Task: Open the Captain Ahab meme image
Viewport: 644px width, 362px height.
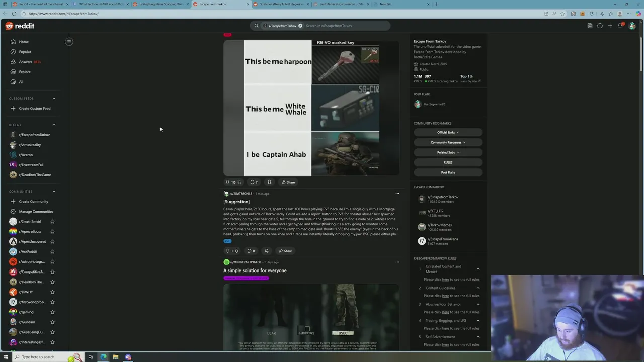Action: pos(311,108)
